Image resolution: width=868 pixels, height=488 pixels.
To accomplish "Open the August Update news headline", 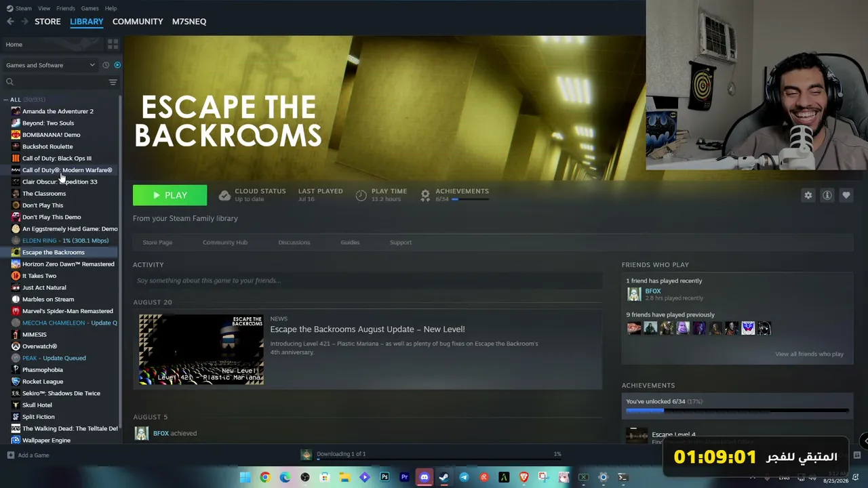I will pos(368,329).
